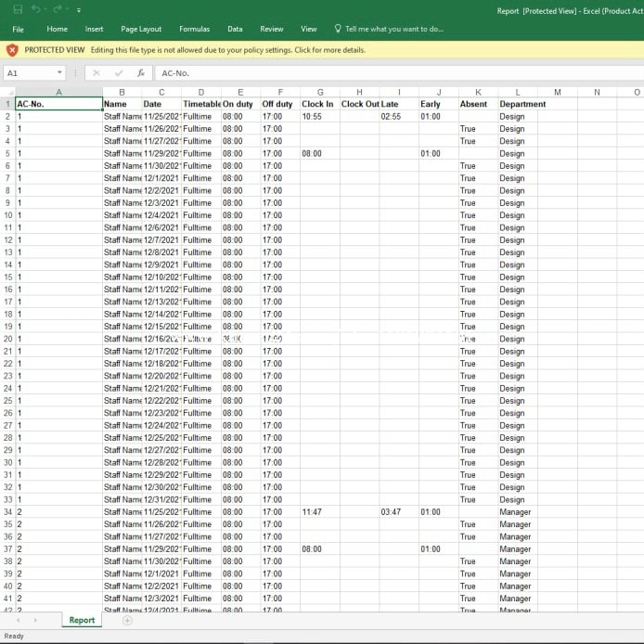
Task: Open the Page Layout ribbon tab
Action: point(141,29)
